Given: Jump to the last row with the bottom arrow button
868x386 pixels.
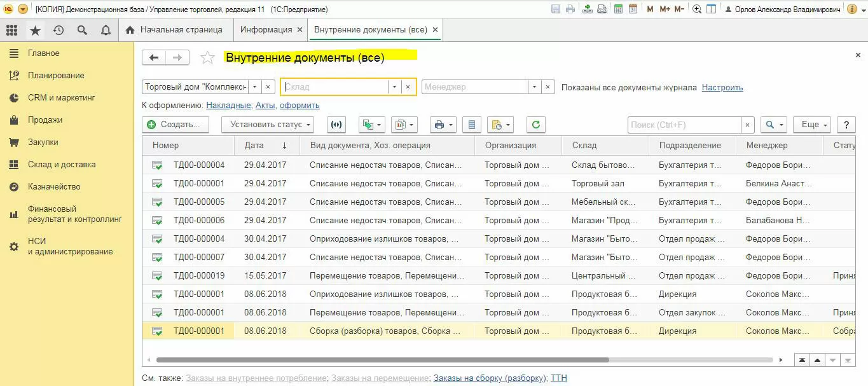Looking at the screenshot, I should click(848, 360).
